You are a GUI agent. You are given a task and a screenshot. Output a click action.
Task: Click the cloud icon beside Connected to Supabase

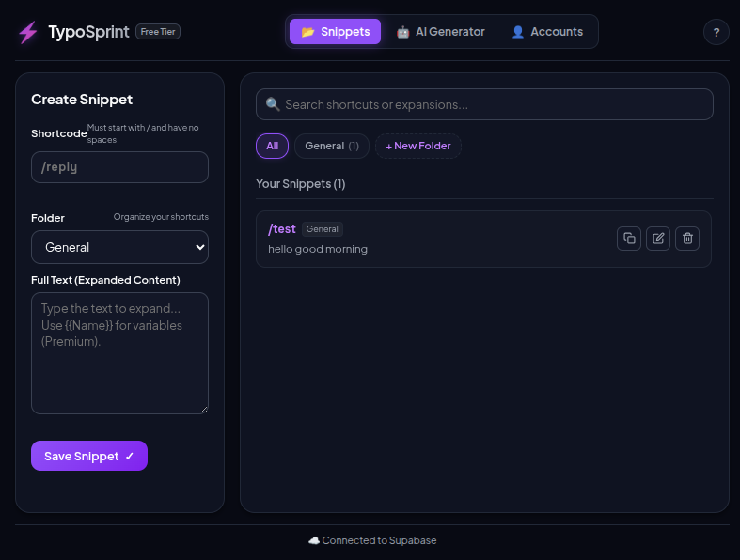click(314, 540)
